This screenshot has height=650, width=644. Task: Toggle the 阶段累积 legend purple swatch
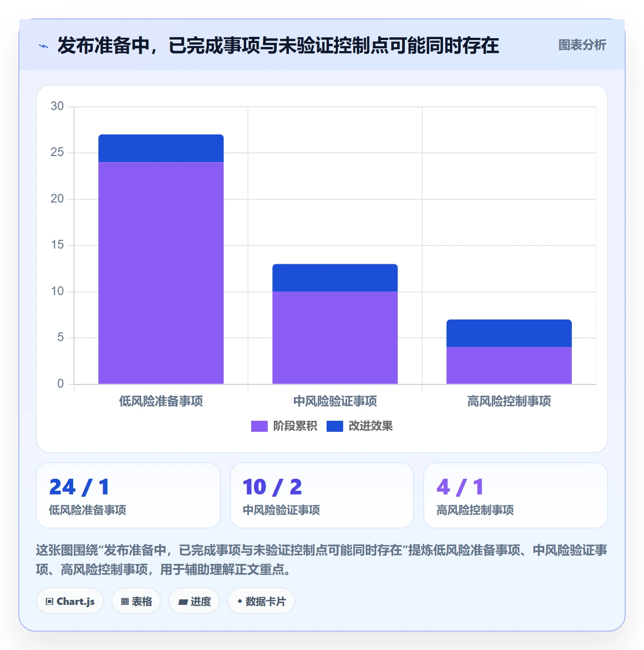[x=259, y=426]
